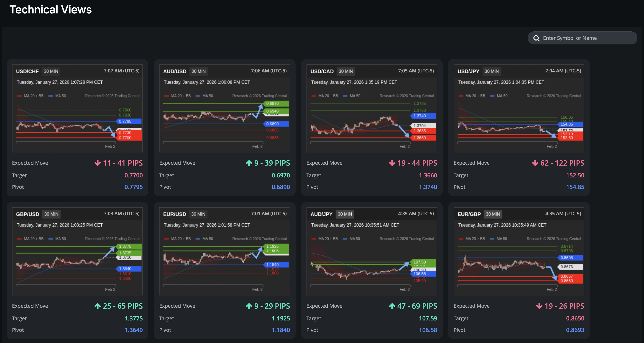Viewport: 644px width, 343px height.
Task: Click the Technical Views heading
Action: click(51, 10)
